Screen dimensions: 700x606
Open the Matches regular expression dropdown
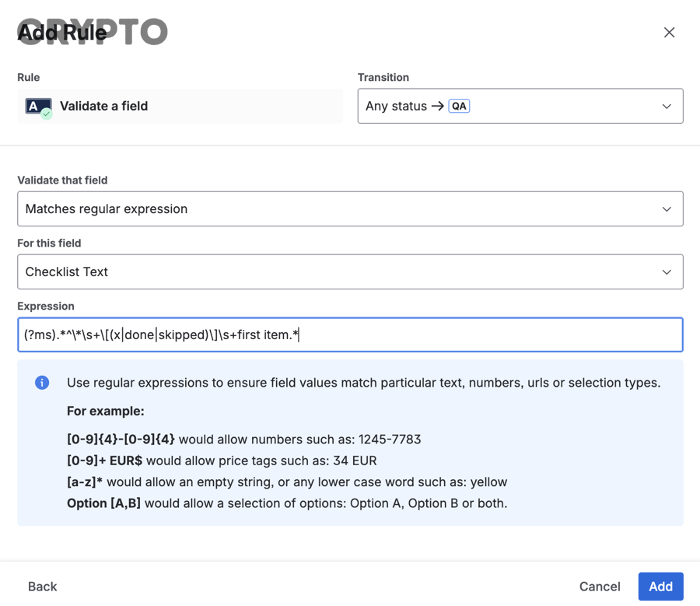350,208
